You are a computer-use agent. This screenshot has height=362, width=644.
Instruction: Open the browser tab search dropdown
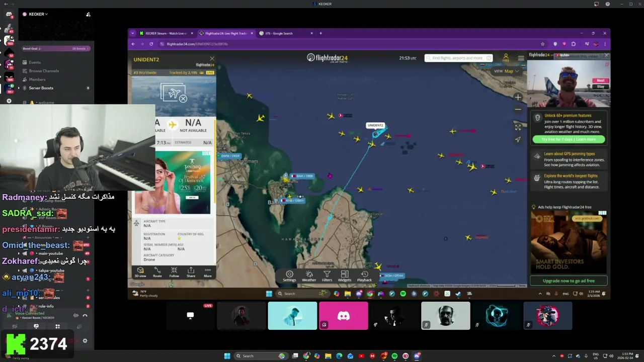pos(133,33)
